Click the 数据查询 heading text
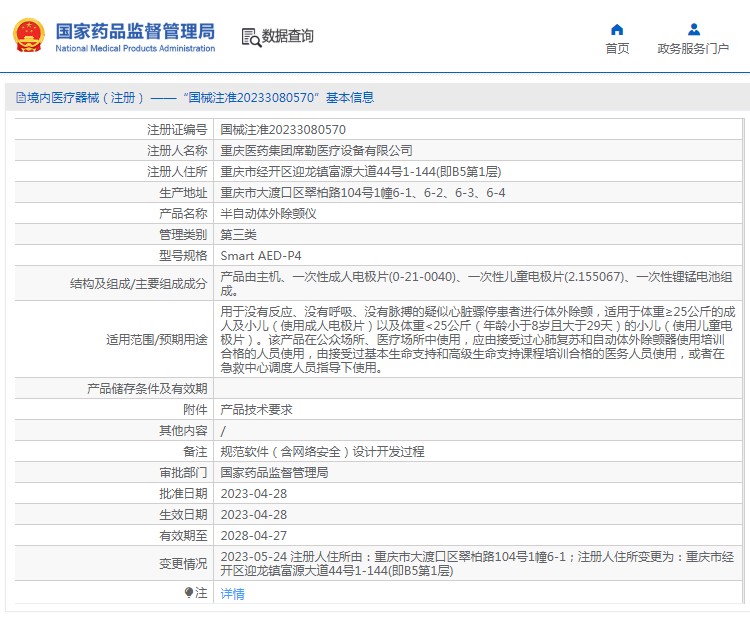Screen dimensions: 750x617 click(x=288, y=37)
